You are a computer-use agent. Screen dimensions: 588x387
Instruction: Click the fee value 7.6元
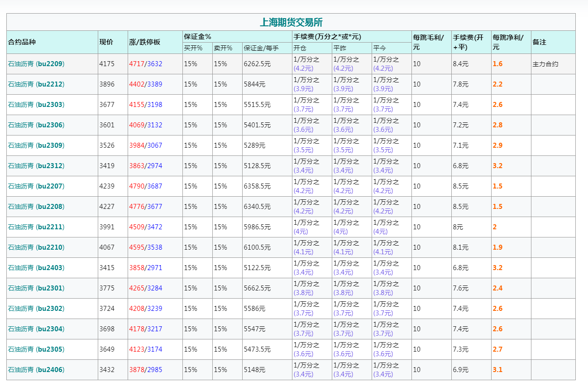tap(461, 288)
